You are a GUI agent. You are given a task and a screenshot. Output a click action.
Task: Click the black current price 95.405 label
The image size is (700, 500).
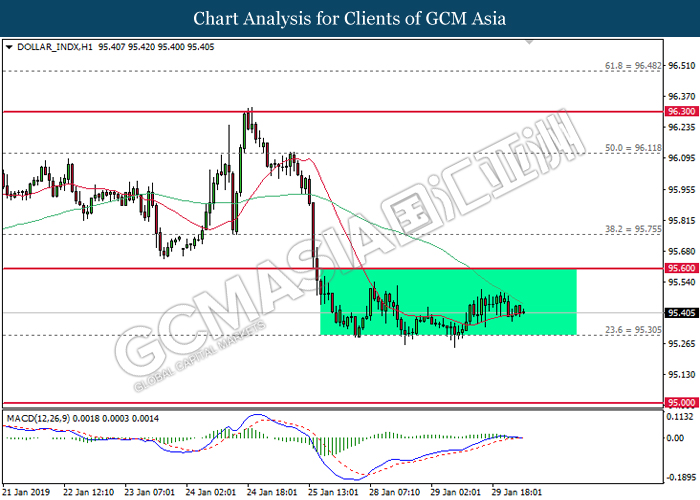click(681, 313)
